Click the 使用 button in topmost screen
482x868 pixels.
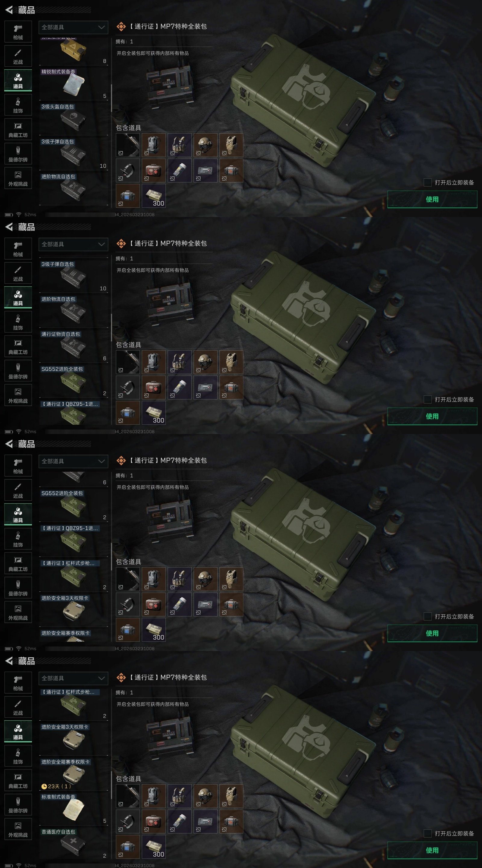tap(432, 199)
